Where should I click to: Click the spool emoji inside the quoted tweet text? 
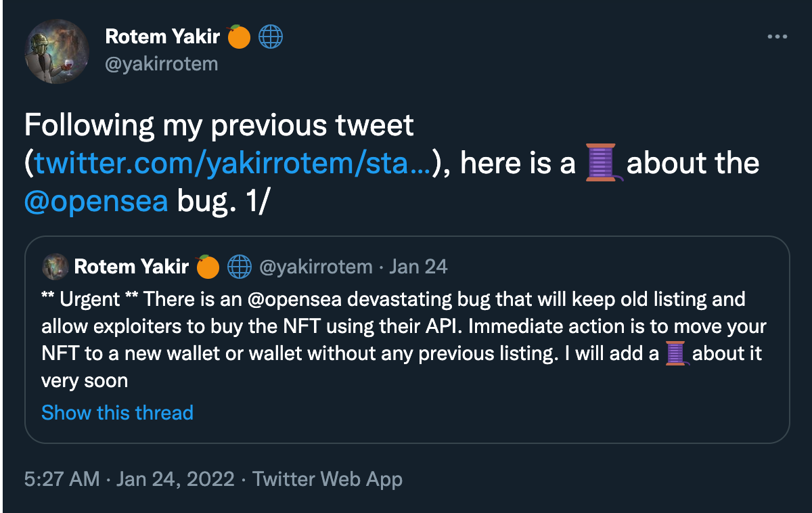(676, 354)
